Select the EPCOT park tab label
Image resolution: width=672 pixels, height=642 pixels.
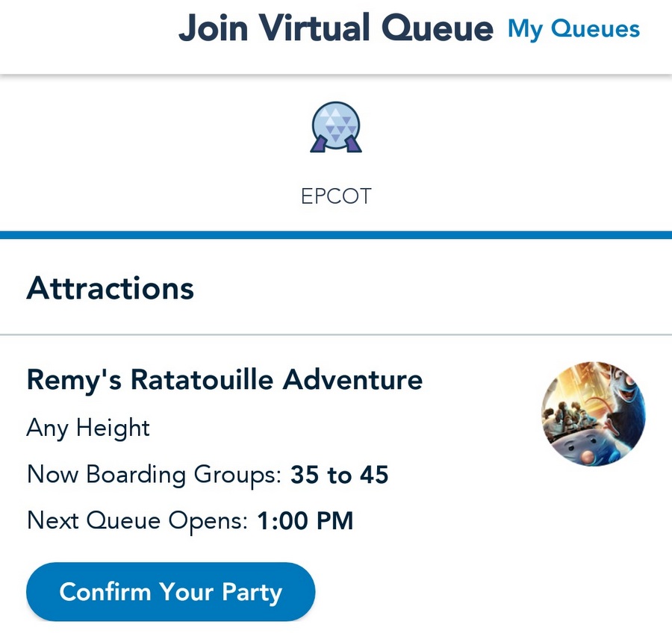pos(336,196)
